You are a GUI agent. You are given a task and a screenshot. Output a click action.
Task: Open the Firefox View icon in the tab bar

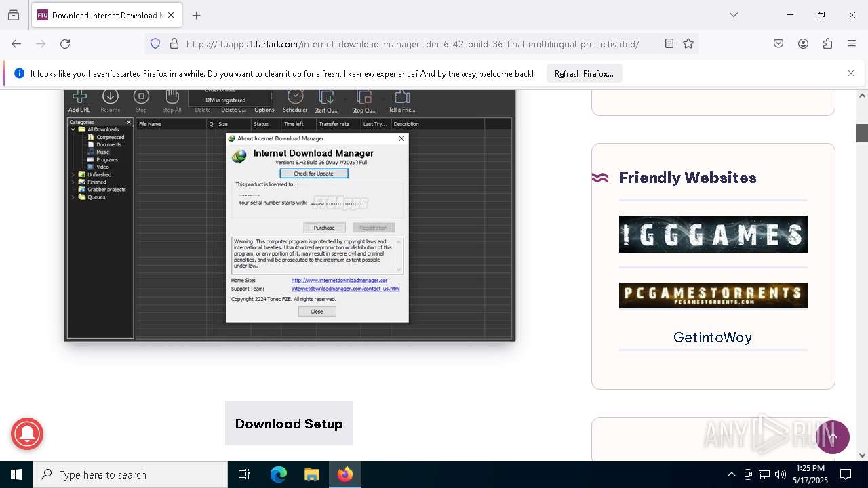pyautogui.click(x=14, y=15)
